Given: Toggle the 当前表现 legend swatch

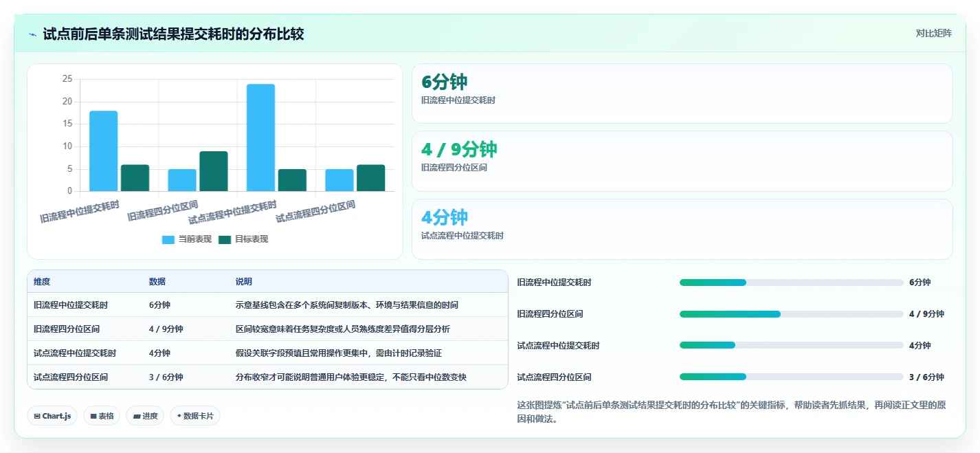Looking at the screenshot, I should [x=168, y=239].
